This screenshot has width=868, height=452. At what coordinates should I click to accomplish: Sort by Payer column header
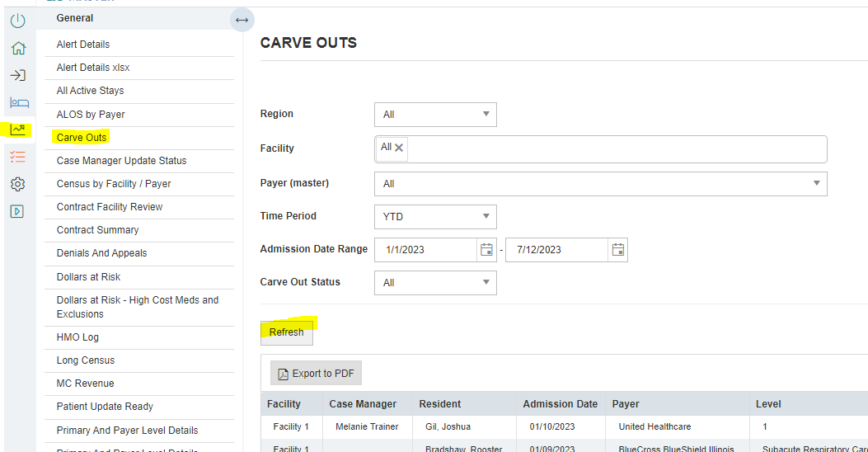pyautogui.click(x=626, y=404)
